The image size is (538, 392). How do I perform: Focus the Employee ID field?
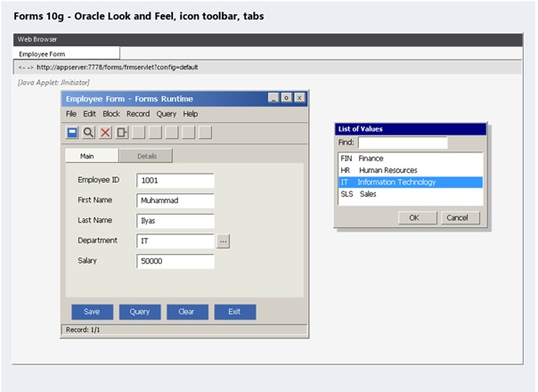pos(175,181)
